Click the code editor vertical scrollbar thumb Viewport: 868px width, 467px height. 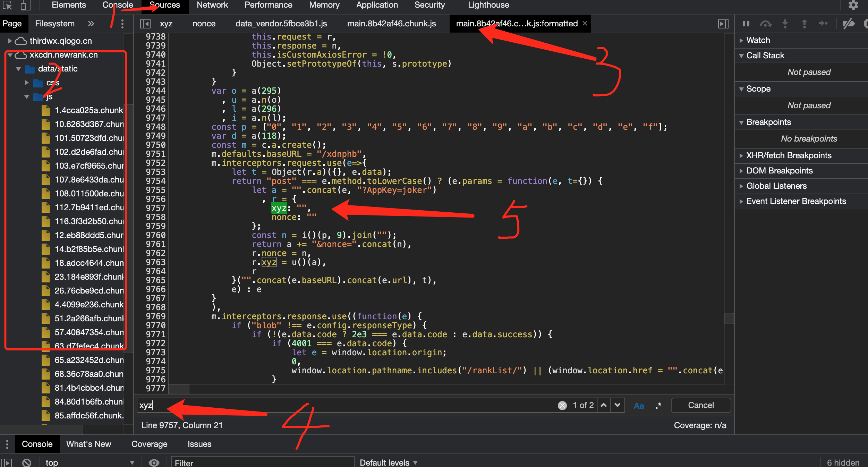click(729, 319)
